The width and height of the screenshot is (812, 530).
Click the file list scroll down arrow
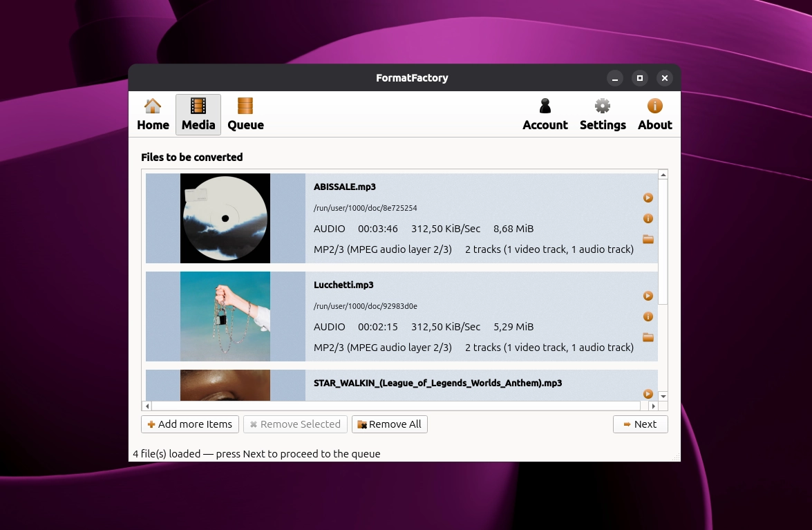pos(663,397)
